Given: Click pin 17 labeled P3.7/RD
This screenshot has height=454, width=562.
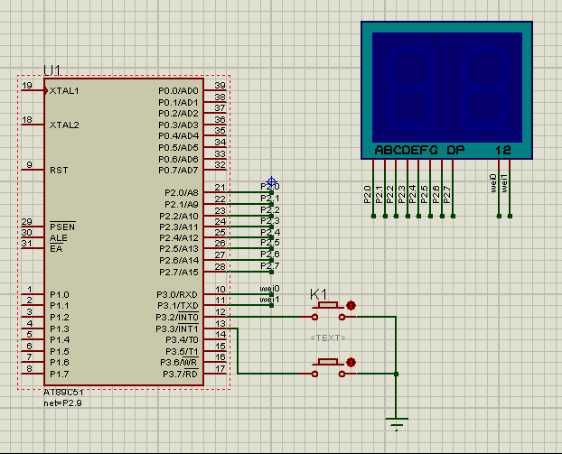Looking at the screenshot, I should tap(215, 373).
